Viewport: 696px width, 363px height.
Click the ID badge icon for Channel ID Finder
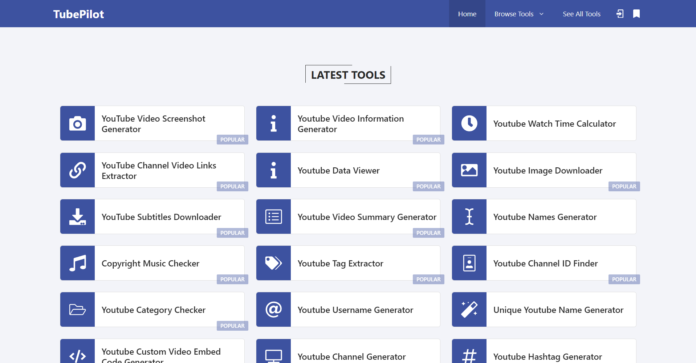coord(469,263)
